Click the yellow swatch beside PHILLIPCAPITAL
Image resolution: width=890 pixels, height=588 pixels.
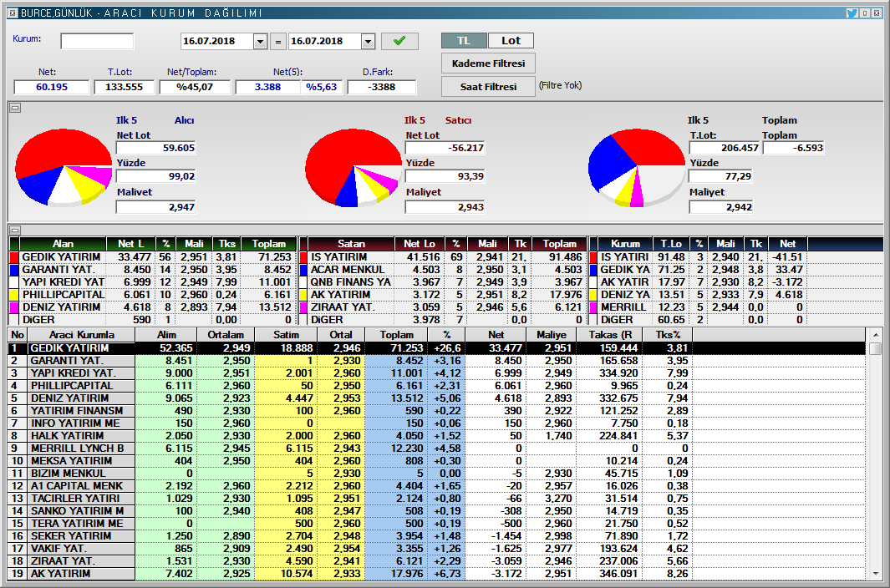(x=14, y=295)
